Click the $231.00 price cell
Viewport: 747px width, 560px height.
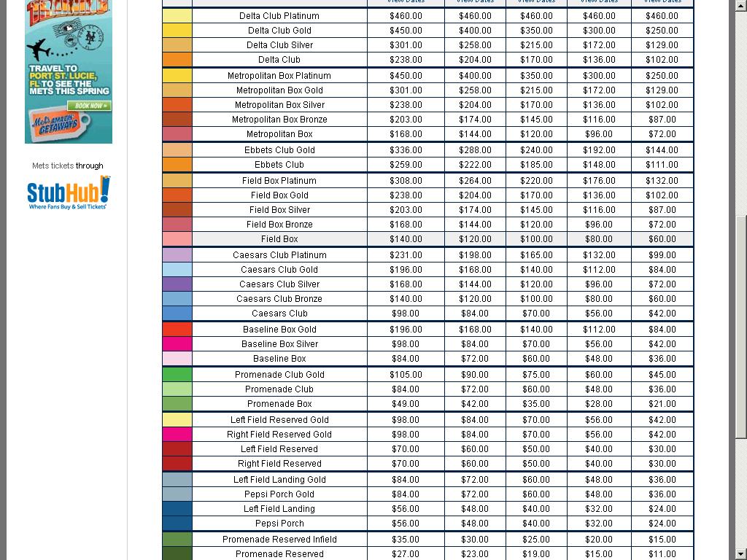[406, 254]
